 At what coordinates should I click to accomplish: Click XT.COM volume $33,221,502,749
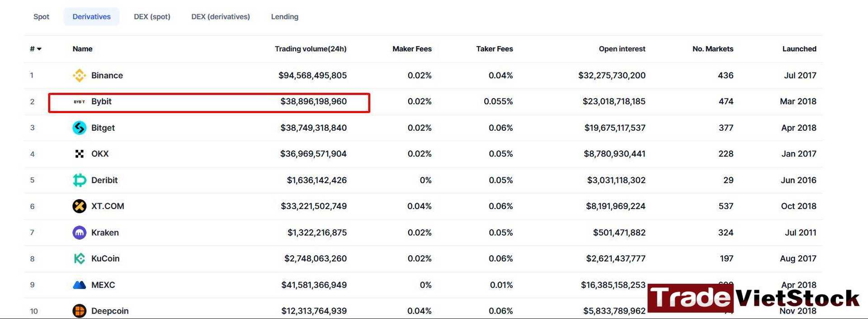[314, 206]
